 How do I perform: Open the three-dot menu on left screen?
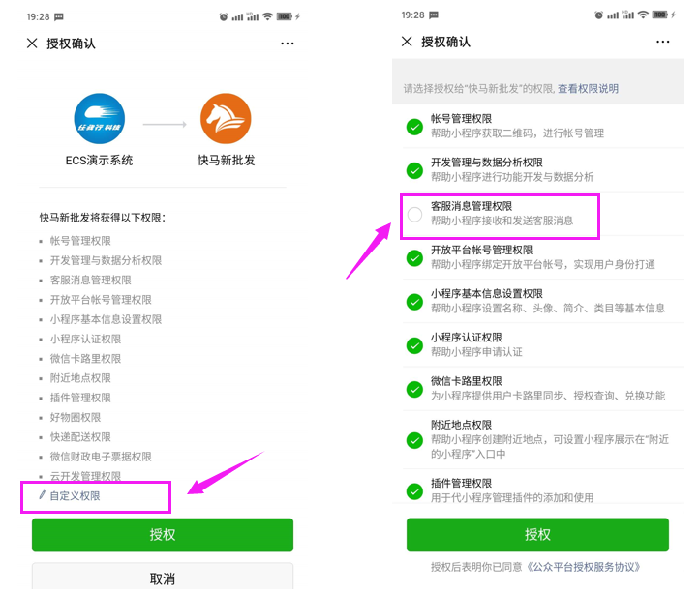[x=288, y=44]
